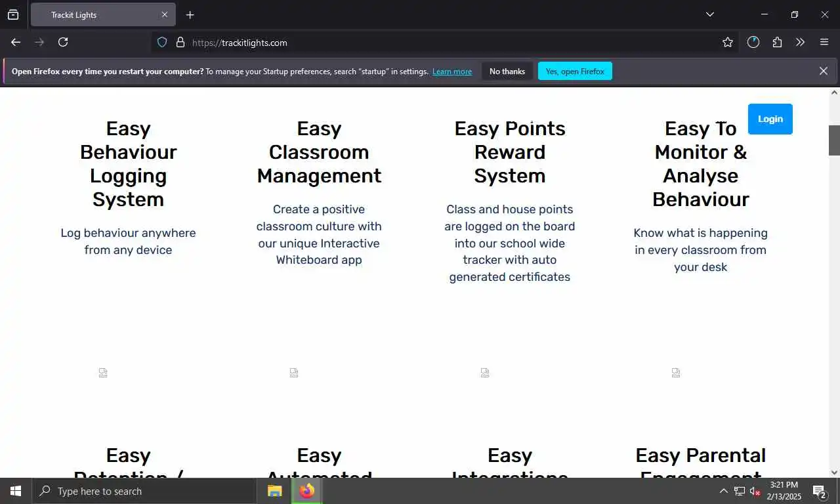
Task: Bookmark this page with star icon
Action: (728, 43)
